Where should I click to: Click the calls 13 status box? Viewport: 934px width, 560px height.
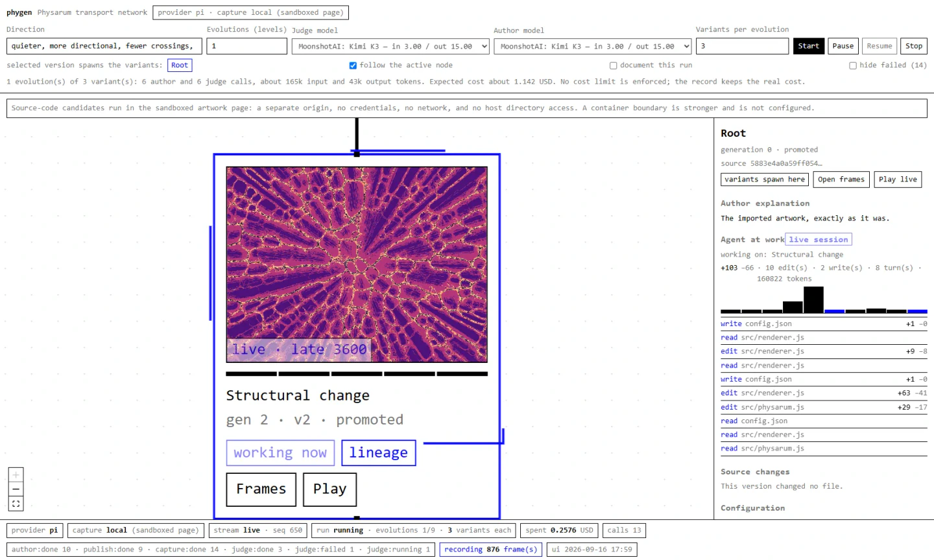pyautogui.click(x=625, y=530)
